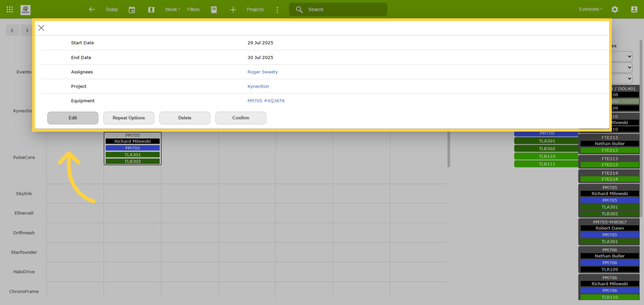Image resolution: width=644 pixels, height=305 pixels.
Task: Open the first right-panel dropdown
Action: pos(622,57)
